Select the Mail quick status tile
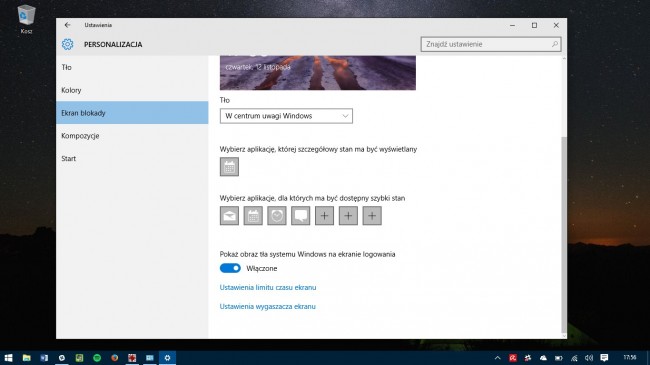The height and width of the screenshot is (365, 650). click(x=229, y=216)
